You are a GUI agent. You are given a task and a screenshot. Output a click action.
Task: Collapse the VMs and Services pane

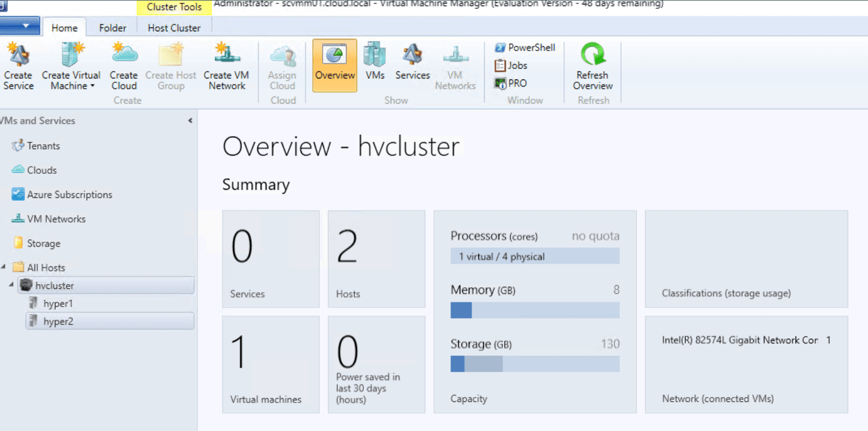(x=190, y=121)
